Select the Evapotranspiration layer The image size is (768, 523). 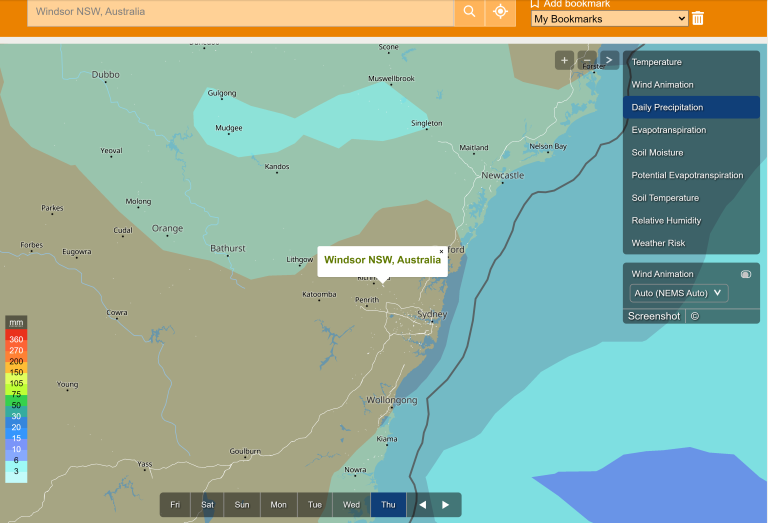691,130
